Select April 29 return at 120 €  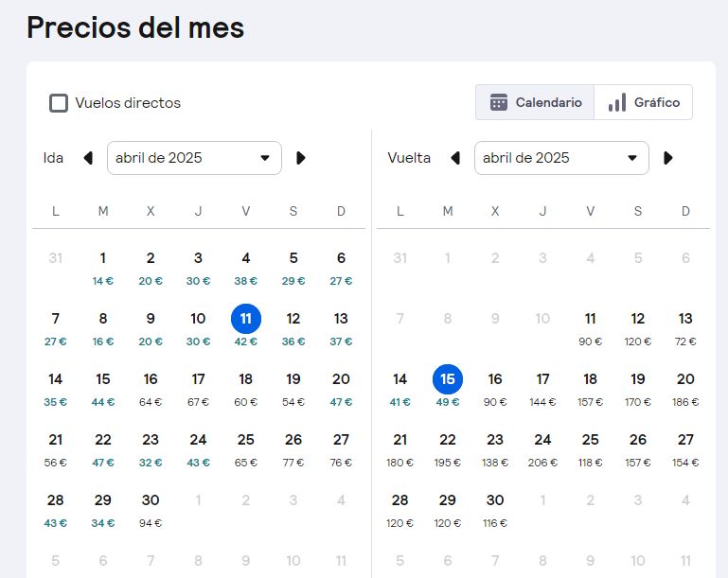[x=448, y=511]
